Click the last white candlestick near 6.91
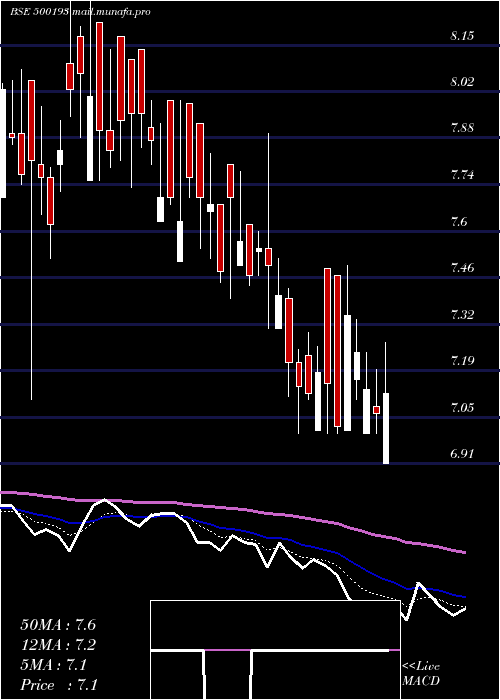The height and width of the screenshot is (700, 500). click(x=386, y=429)
